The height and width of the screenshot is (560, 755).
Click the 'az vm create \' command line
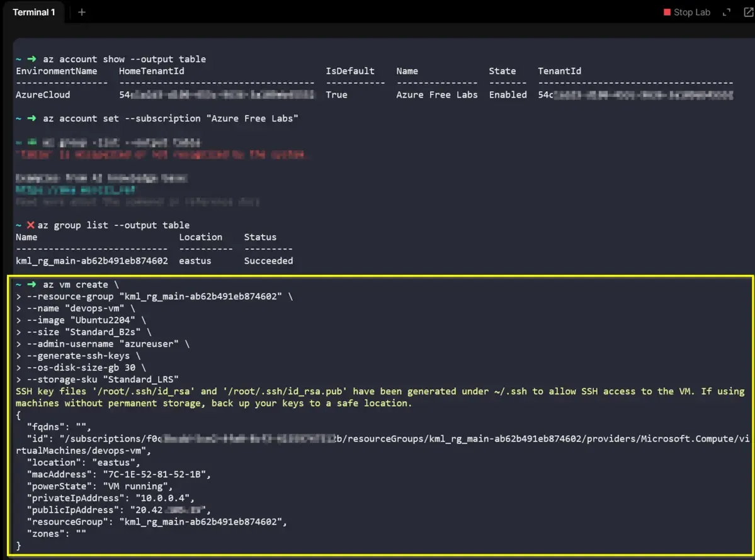[x=81, y=285]
